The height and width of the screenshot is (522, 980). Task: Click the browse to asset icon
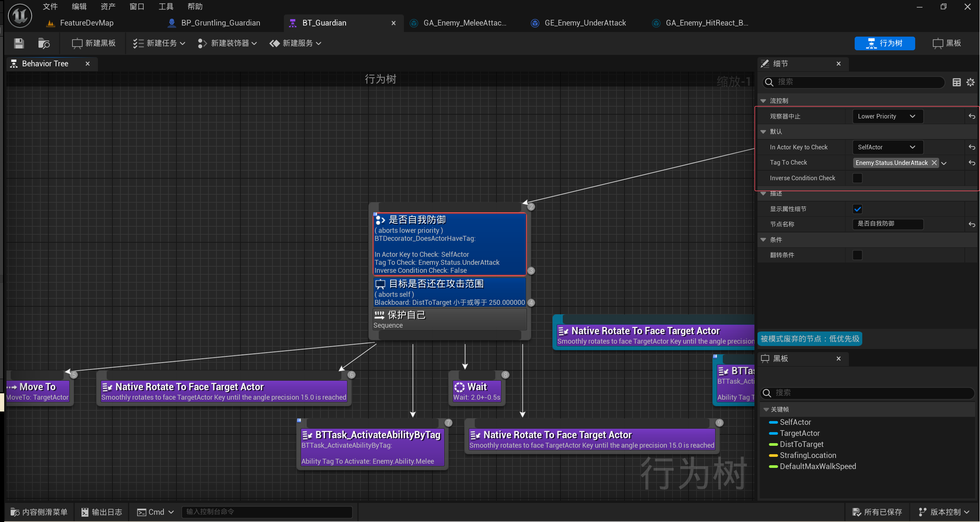point(44,43)
